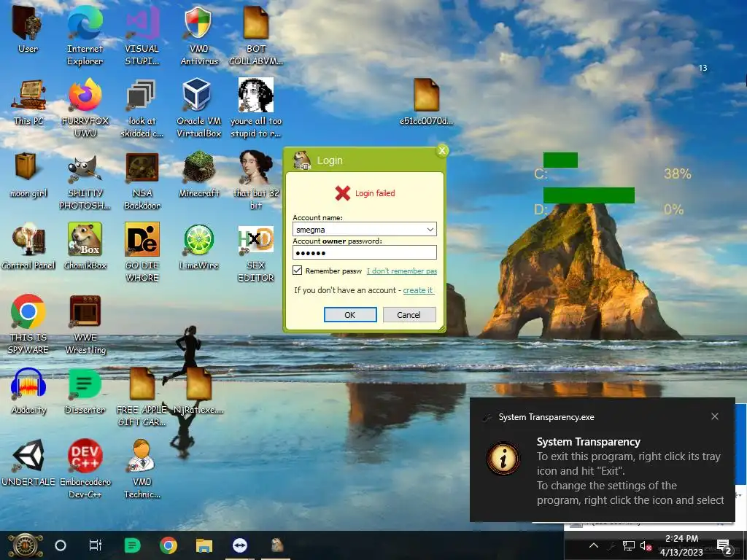Open Dissenter from the taskbar
Viewport: 747px width, 560px height.
(132, 545)
